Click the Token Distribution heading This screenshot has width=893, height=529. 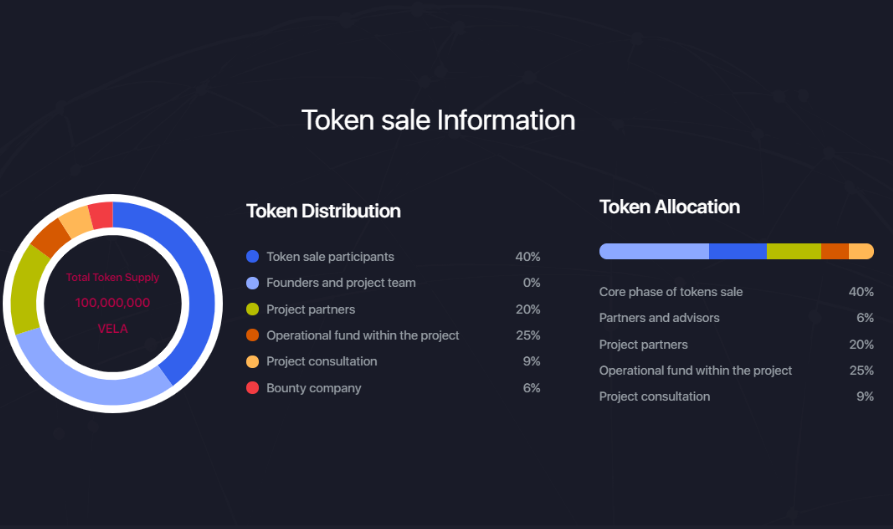(x=323, y=211)
